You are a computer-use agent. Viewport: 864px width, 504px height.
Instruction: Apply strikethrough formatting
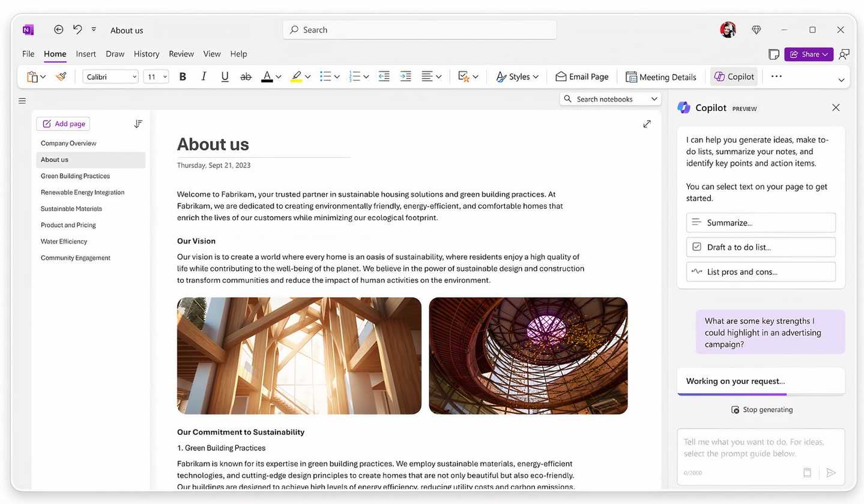coord(246,76)
